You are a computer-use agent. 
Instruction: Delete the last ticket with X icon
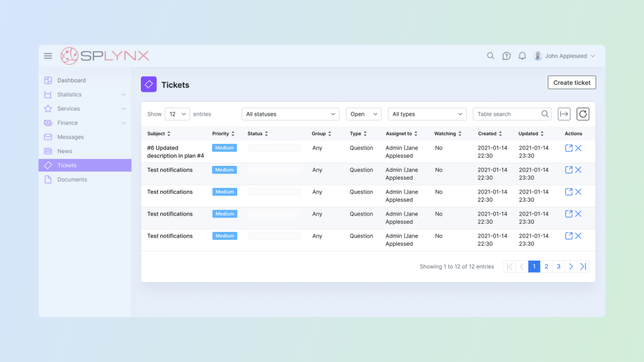(579, 236)
